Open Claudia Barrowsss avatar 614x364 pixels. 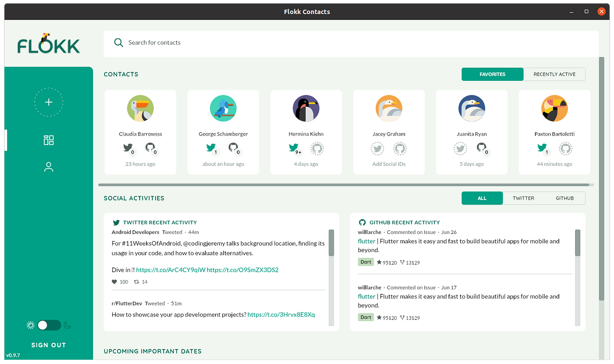pyautogui.click(x=140, y=108)
